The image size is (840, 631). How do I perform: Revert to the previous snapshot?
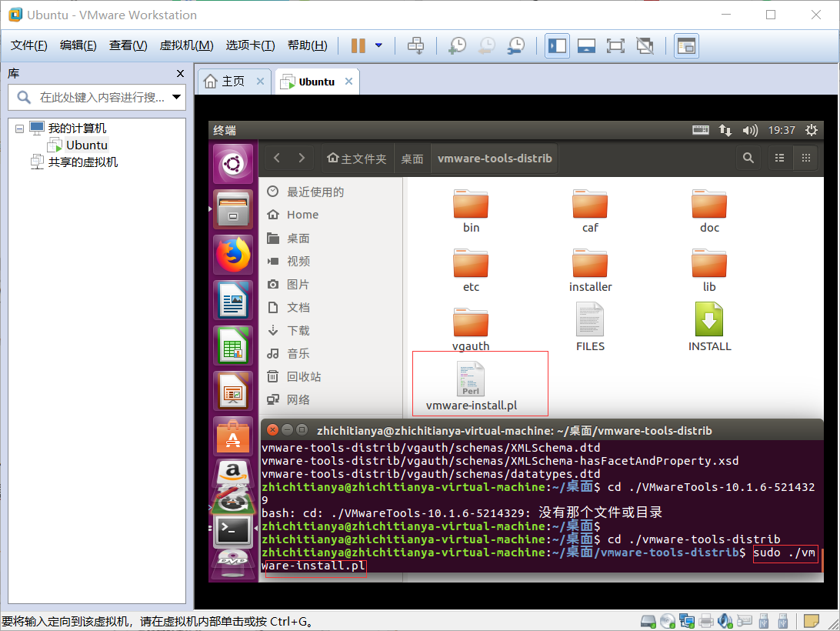(486, 45)
